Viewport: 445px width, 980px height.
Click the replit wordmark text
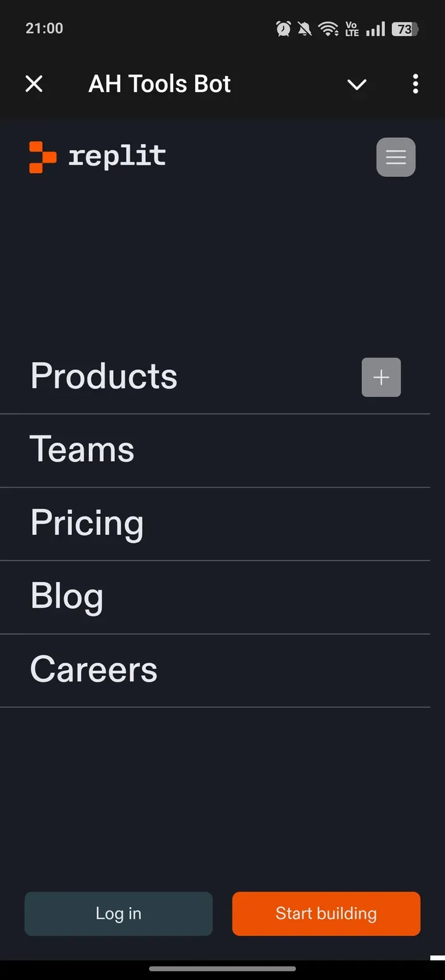(x=117, y=156)
